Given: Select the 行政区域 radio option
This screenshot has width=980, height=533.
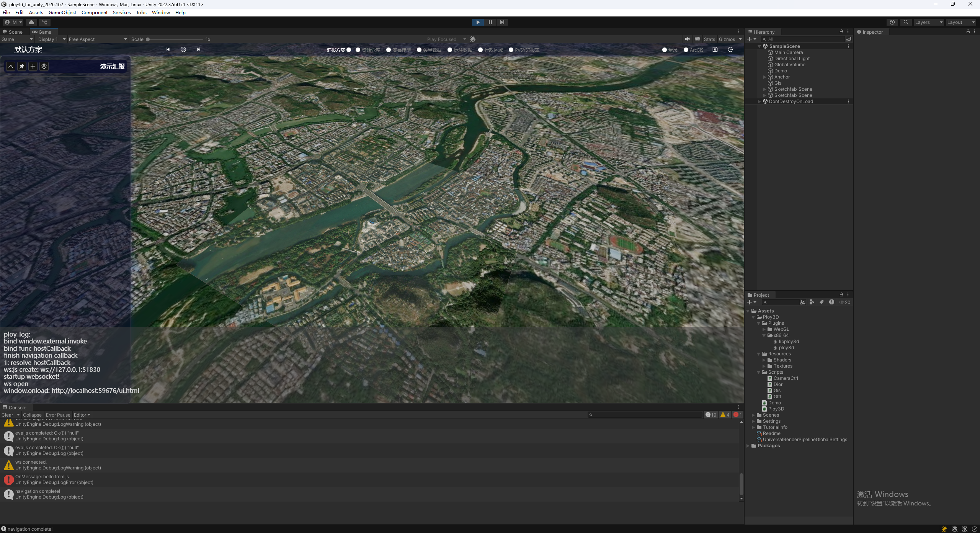Looking at the screenshot, I should click(x=480, y=50).
